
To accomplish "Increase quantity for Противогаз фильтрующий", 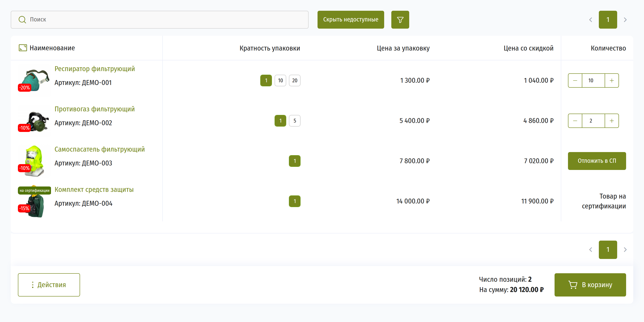I will coord(612,121).
